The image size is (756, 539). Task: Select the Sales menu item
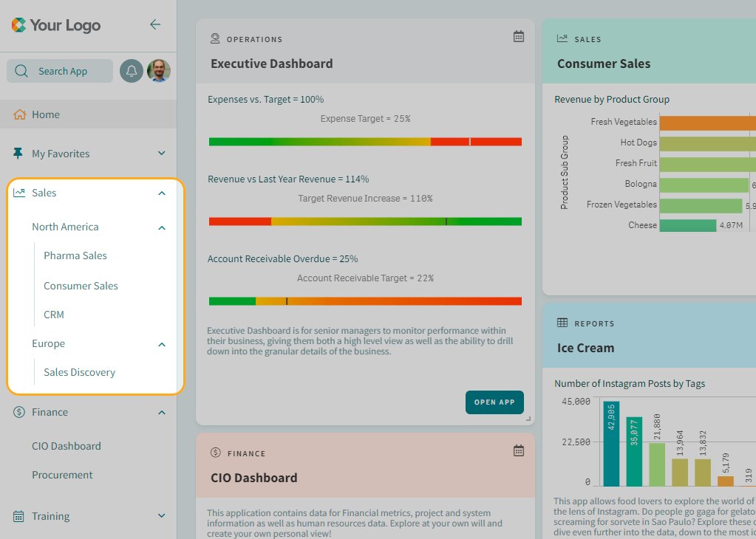click(x=44, y=193)
